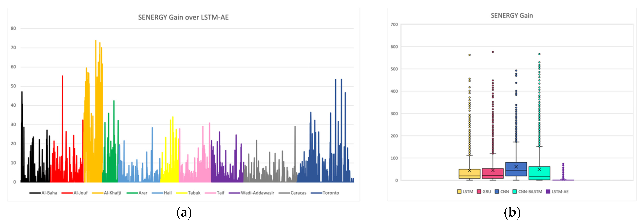Click the purple LSTM-AE legend square

coord(548,192)
